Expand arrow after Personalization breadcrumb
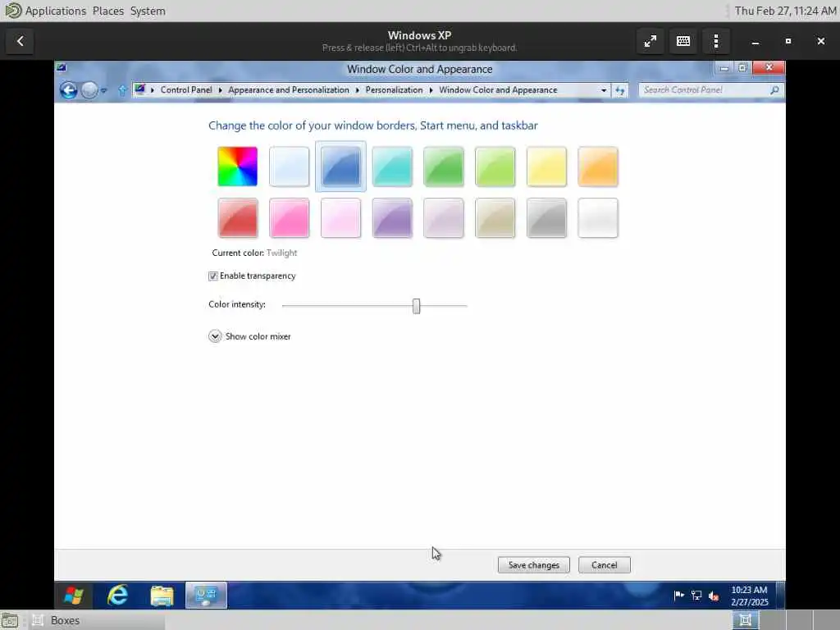 [431, 90]
